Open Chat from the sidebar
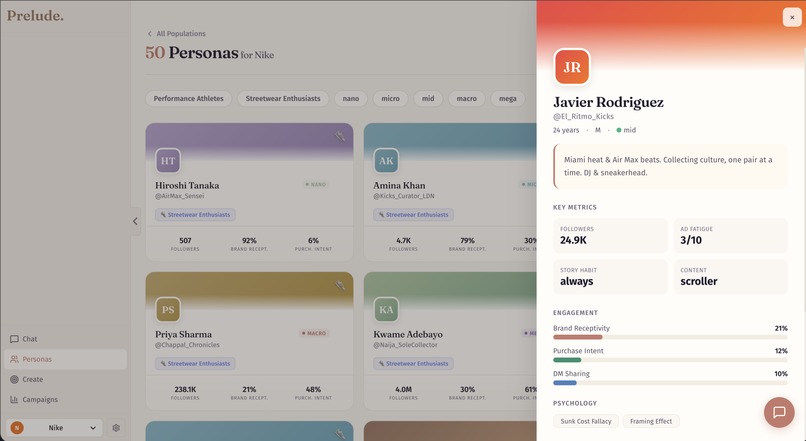This screenshot has width=806, height=441. [x=65, y=339]
